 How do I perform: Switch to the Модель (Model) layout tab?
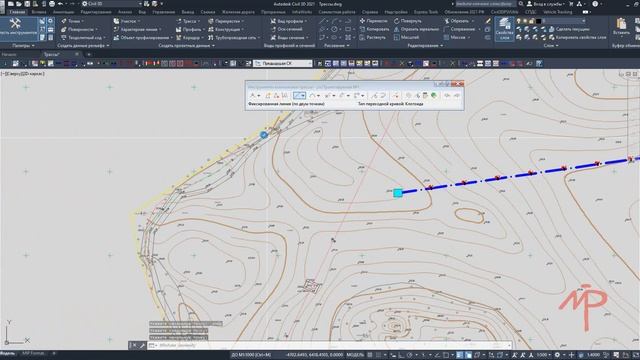[8, 353]
